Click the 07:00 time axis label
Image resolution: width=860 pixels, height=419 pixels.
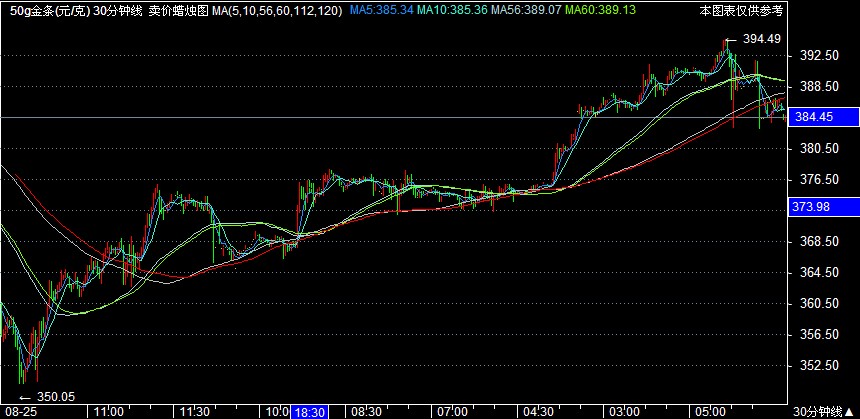[452, 412]
